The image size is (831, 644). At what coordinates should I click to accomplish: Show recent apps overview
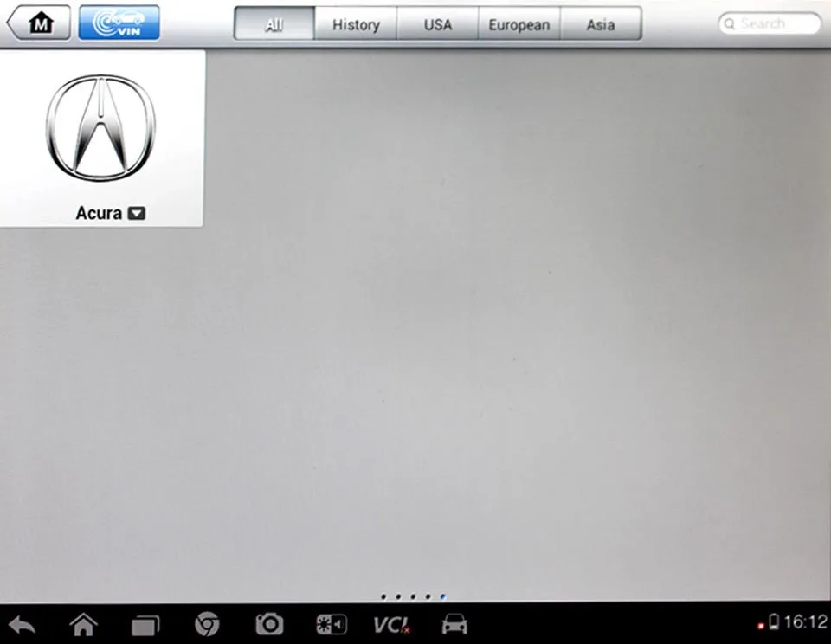click(x=145, y=625)
